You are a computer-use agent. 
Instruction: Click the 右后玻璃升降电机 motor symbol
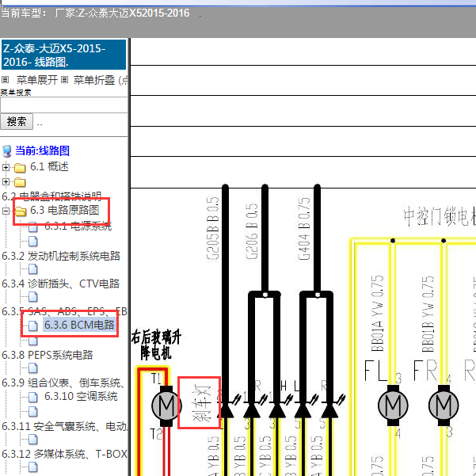point(166,406)
